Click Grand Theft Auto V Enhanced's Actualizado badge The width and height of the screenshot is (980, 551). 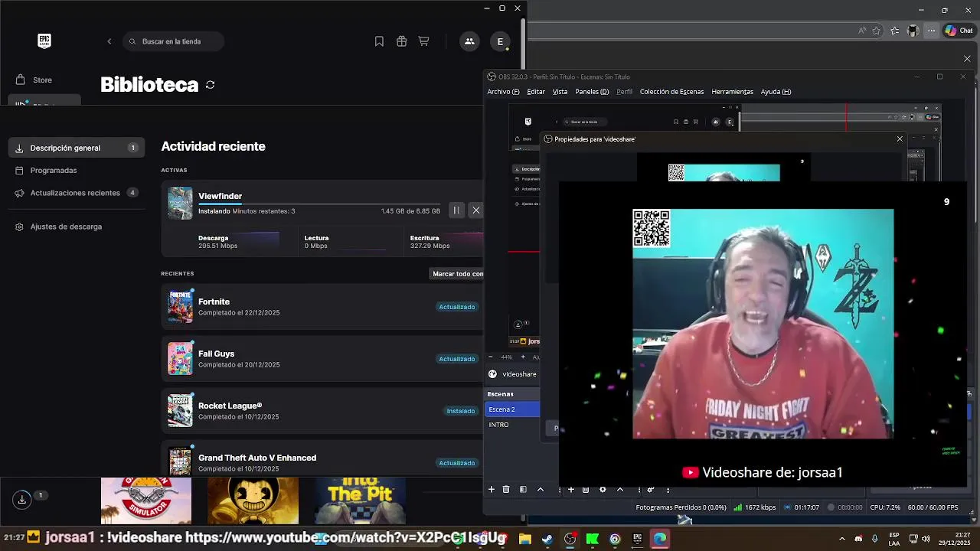pyautogui.click(x=457, y=463)
